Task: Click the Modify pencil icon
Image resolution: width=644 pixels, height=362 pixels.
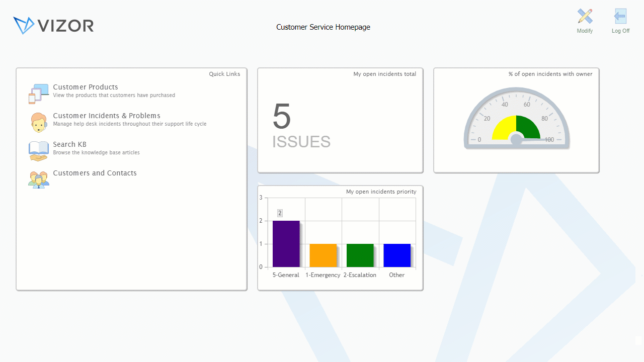Action: click(585, 16)
